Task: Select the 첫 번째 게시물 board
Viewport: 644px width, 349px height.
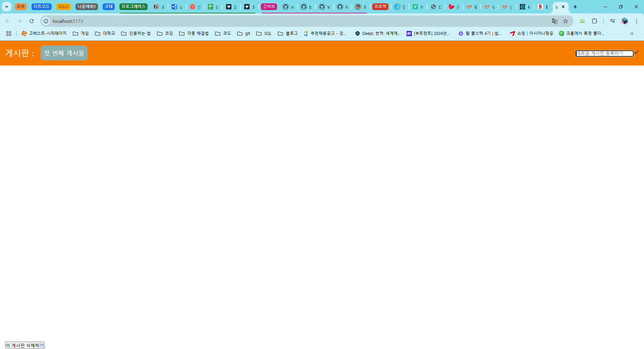Action: click(x=64, y=53)
